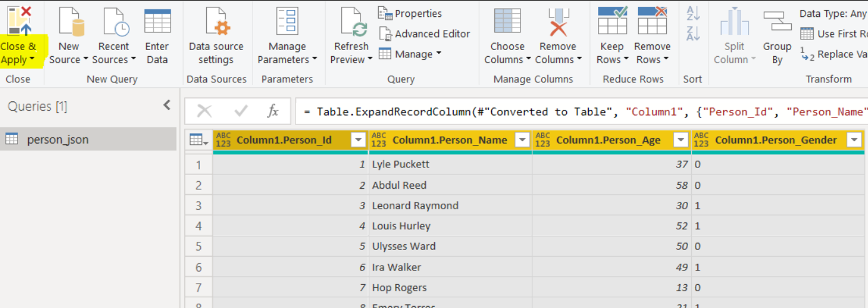Expand the Choose Columns dropdown arrow

(528, 60)
